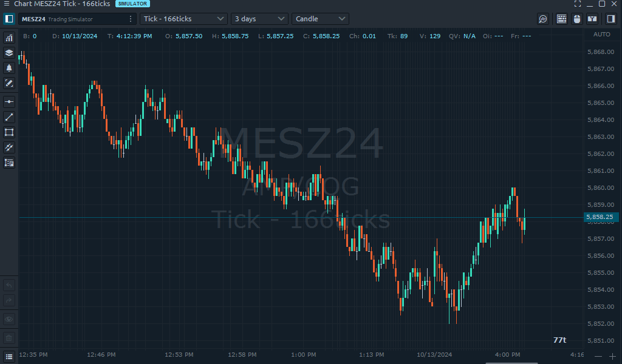Image resolution: width=622 pixels, height=364 pixels.
Task: Select the trend line drawing tool
Action: [9, 117]
